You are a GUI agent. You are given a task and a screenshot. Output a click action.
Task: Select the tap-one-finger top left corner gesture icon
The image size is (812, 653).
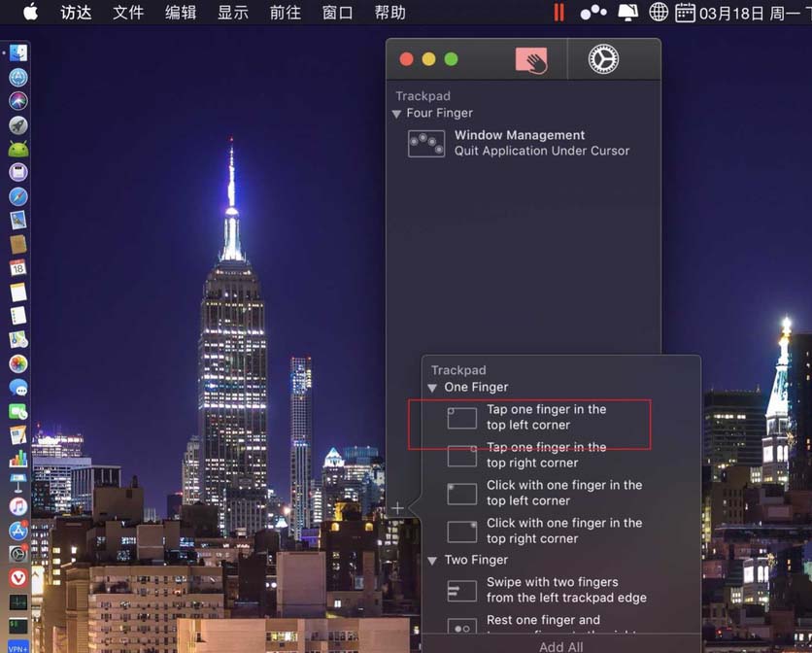tap(461, 417)
